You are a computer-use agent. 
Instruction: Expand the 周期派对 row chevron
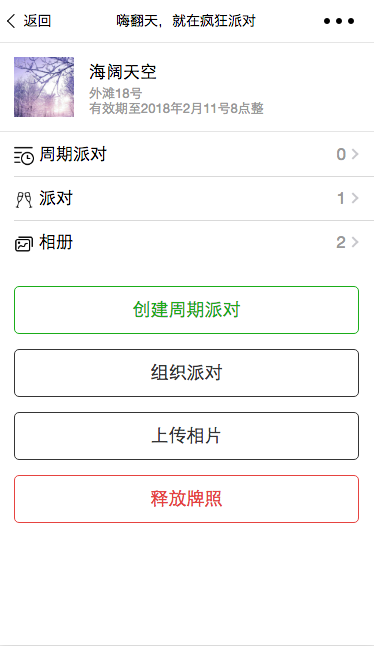pos(355,154)
